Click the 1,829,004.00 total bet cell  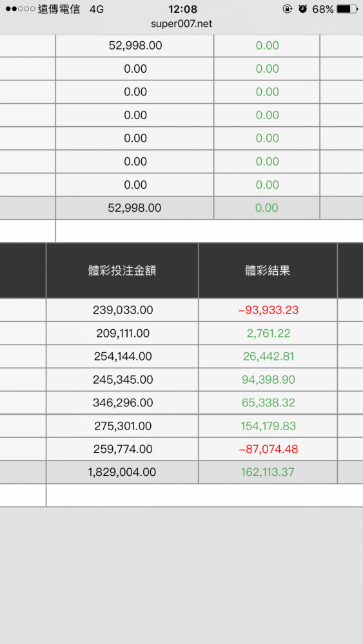pyautogui.click(x=122, y=472)
